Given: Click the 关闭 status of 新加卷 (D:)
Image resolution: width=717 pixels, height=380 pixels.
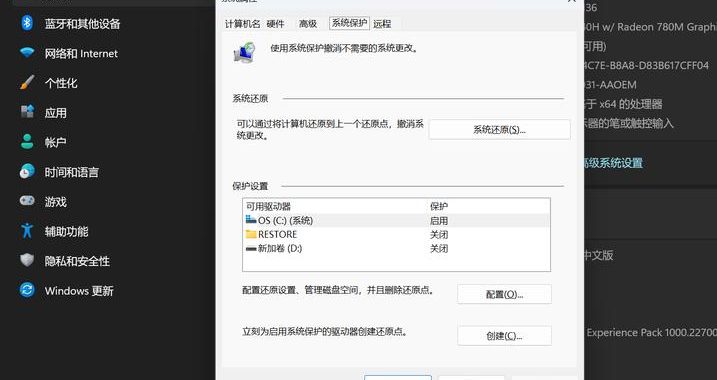Looking at the screenshot, I should [439, 249].
